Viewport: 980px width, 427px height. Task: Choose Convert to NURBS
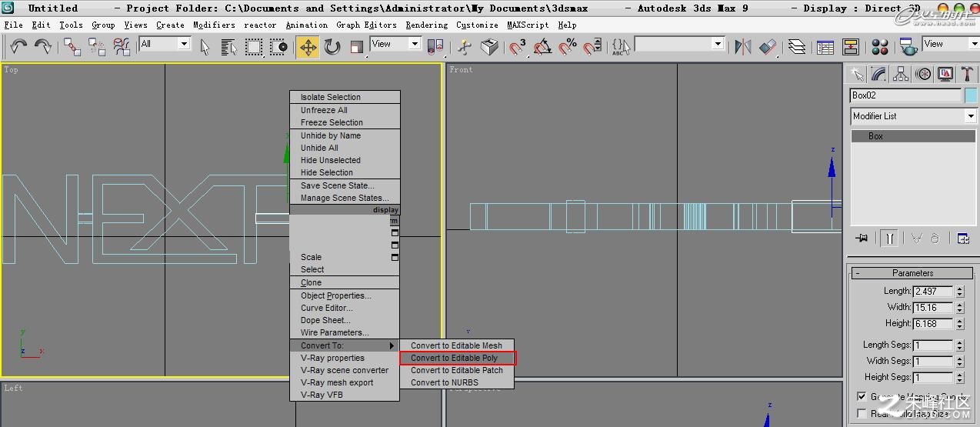pos(457,382)
